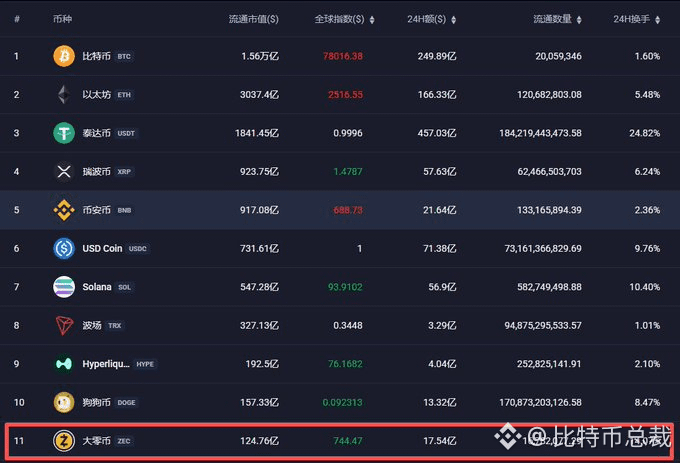Click the ZEC ticker tag
This screenshot has height=463, width=680.
(124, 441)
